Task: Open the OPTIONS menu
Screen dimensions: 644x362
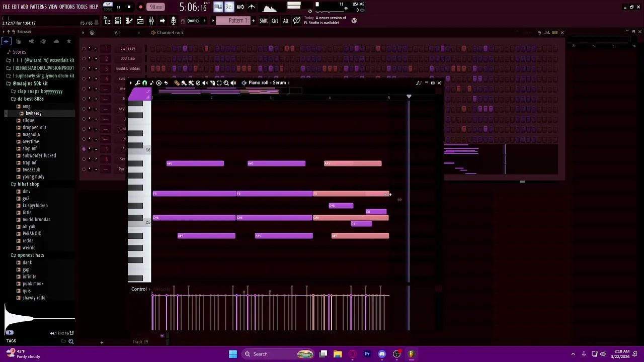Action: [x=67, y=7]
